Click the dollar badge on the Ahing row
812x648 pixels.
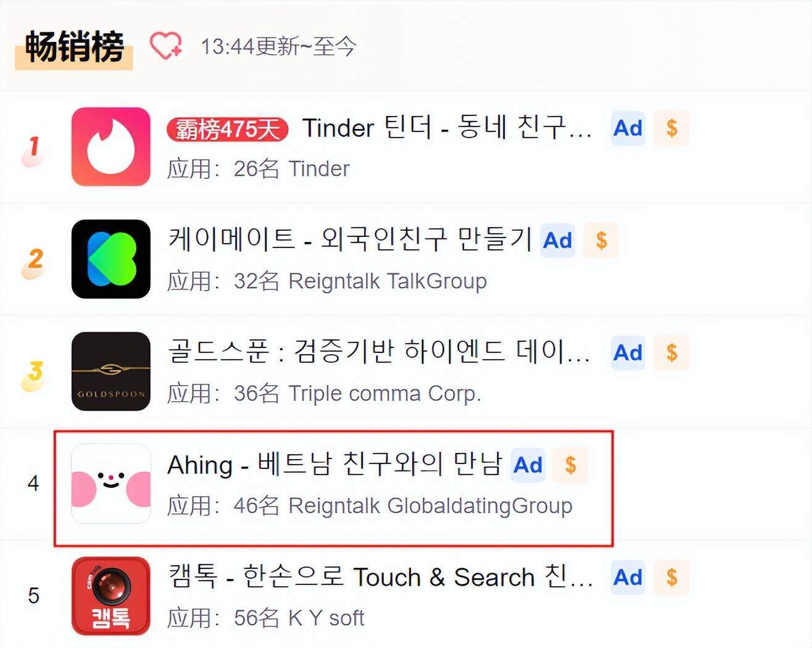tap(570, 465)
